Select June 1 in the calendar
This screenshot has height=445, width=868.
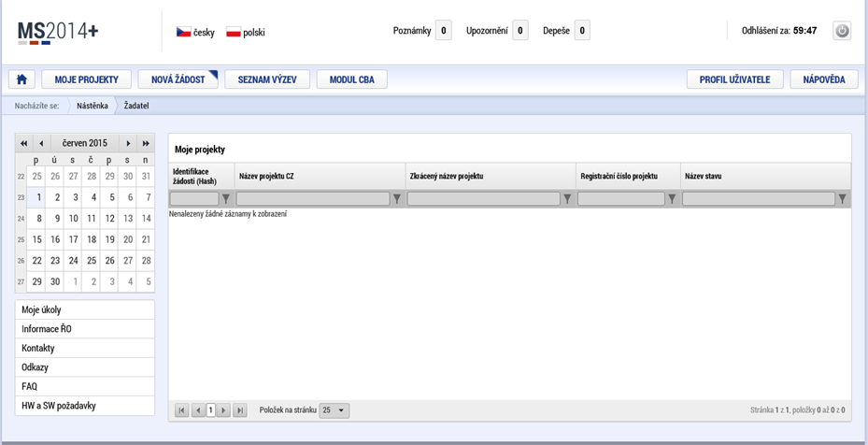[37, 197]
